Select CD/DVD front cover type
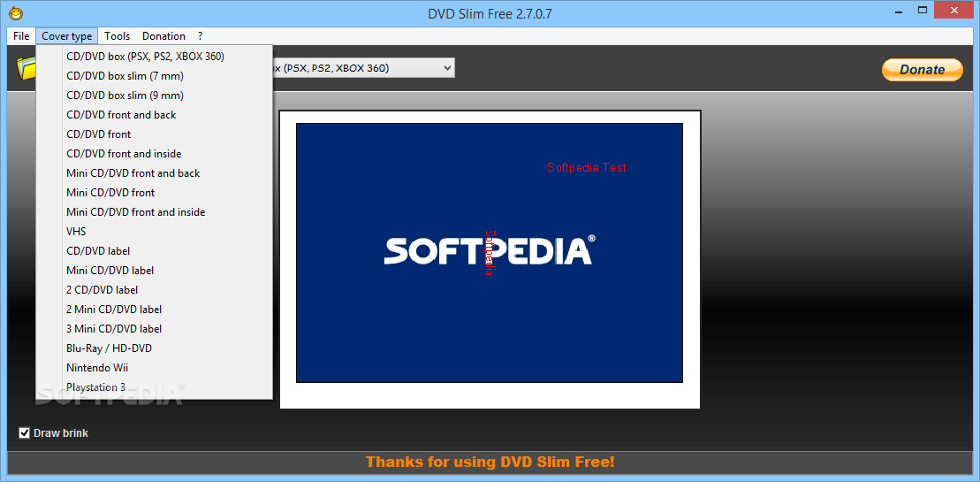This screenshot has height=482, width=980. pyautogui.click(x=155, y=134)
